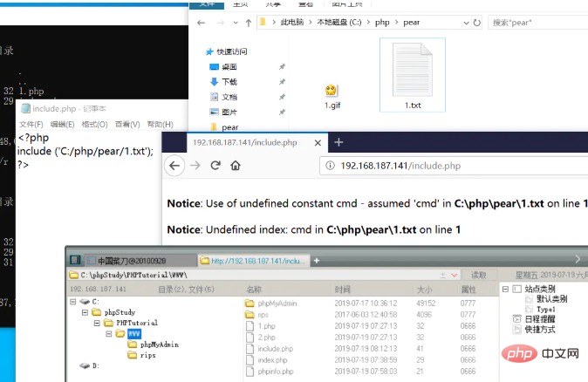Focus the C:\phpStudy\PHPTutorial\WWW\ path field

(x=255, y=275)
